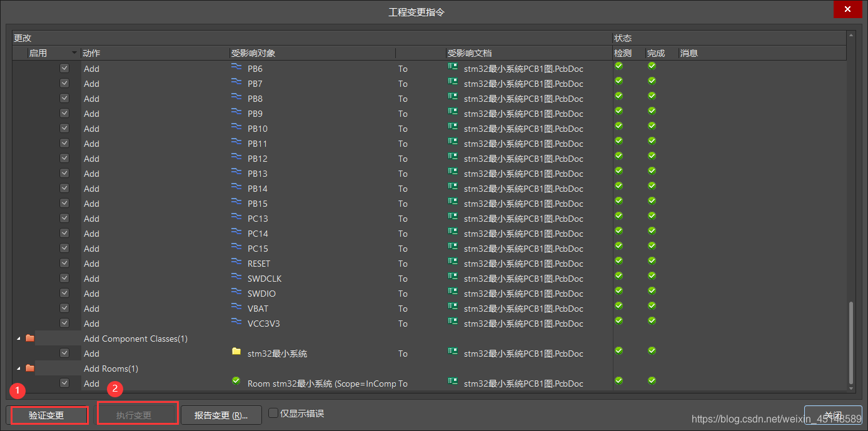868x431 pixels.
Task: Open the 报告变更 report dialog
Action: click(x=221, y=415)
